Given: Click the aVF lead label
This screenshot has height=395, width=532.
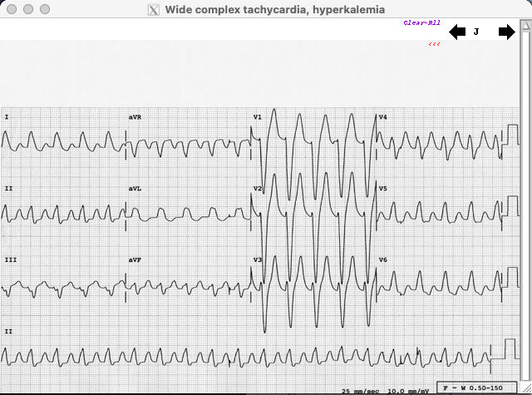Looking at the screenshot, I should point(135,260).
